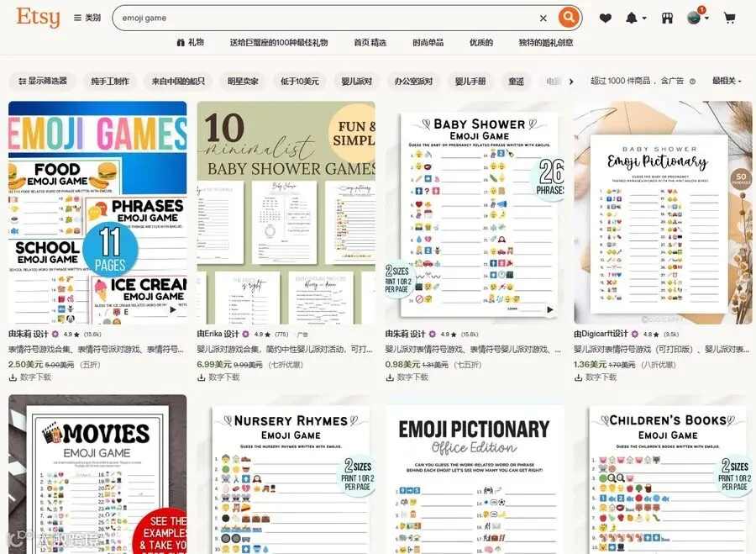Click download icon under the 6.99美元 listing

[x=202, y=377]
